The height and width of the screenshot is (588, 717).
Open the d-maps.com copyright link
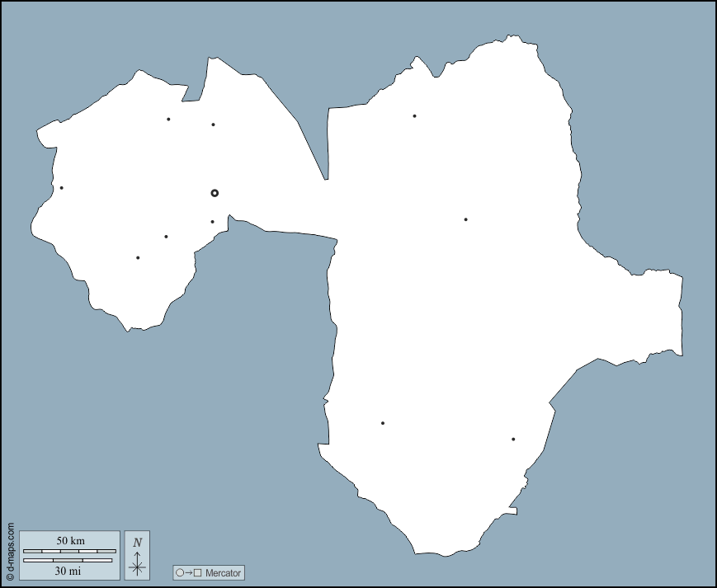tap(10, 552)
